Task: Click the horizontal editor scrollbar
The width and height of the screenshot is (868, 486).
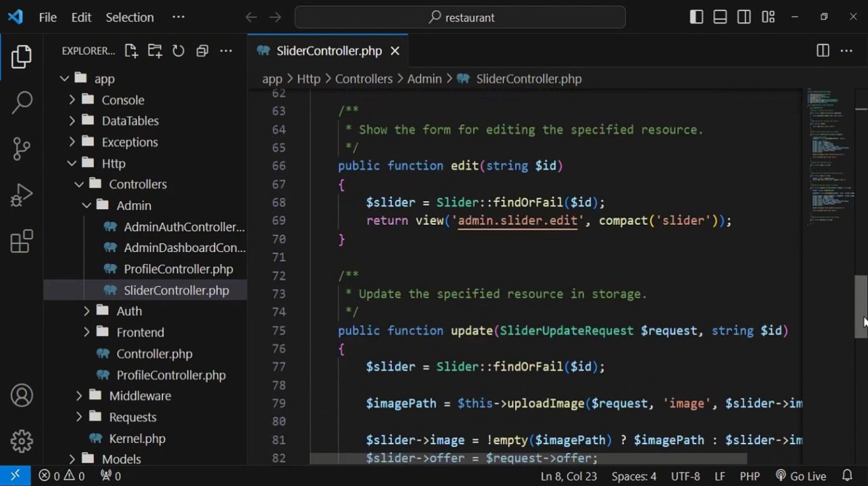Action: click(x=528, y=459)
